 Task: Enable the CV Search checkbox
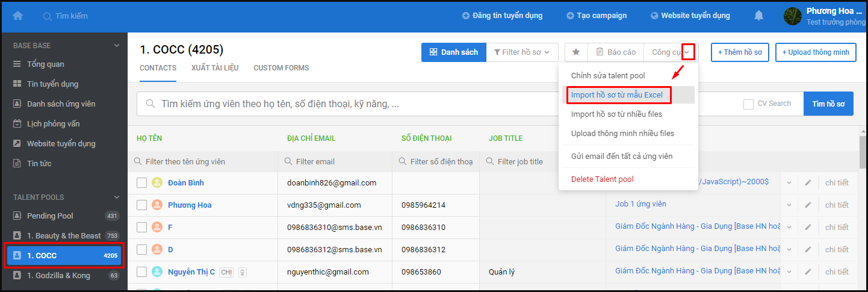(748, 104)
